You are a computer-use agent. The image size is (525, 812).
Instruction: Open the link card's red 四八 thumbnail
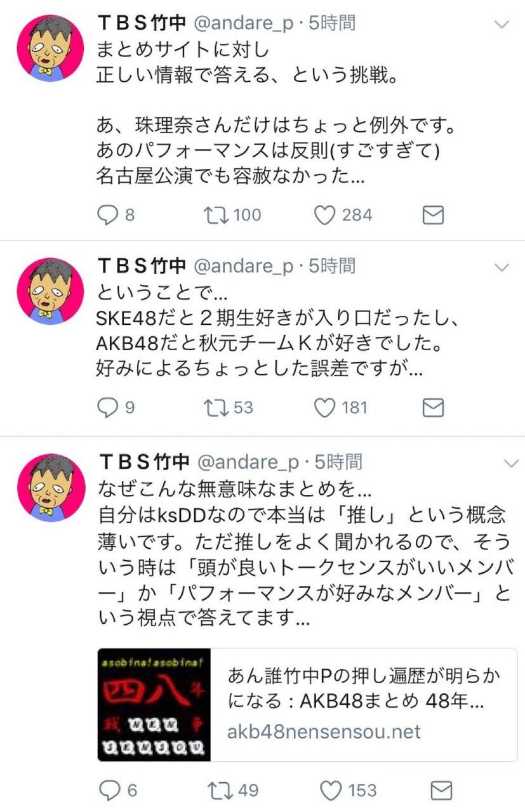pyautogui.click(x=154, y=705)
